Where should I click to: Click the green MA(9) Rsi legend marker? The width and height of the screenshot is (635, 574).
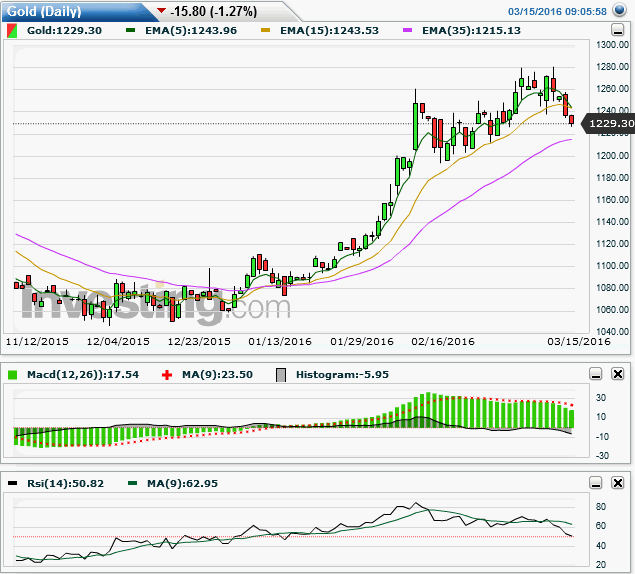132,483
